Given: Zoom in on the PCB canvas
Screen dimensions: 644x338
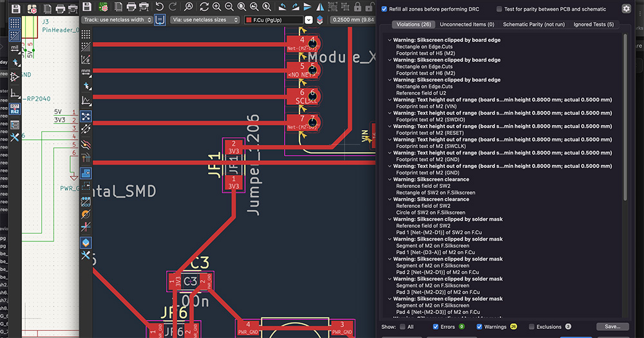Looking at the screenshot, I should (216, 6).
